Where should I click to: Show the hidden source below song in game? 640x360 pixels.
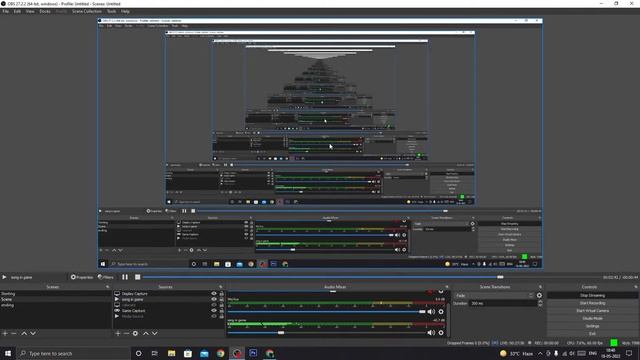click(214, 305)
